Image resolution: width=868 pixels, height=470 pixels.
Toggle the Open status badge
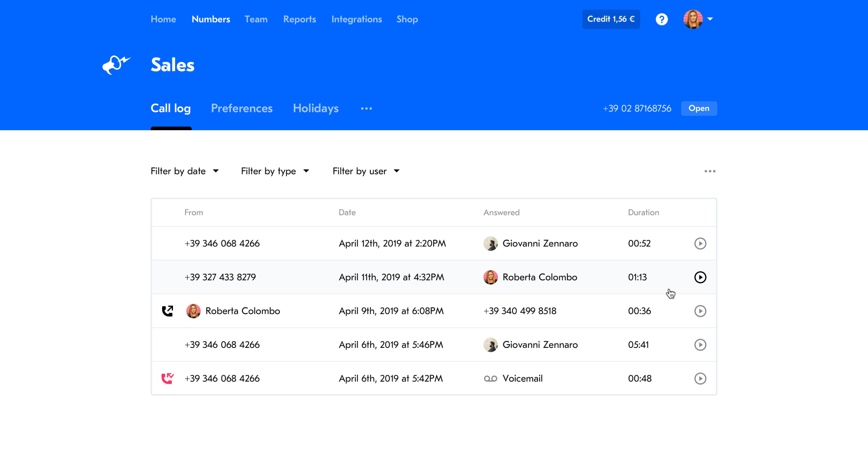click(698, 109)
